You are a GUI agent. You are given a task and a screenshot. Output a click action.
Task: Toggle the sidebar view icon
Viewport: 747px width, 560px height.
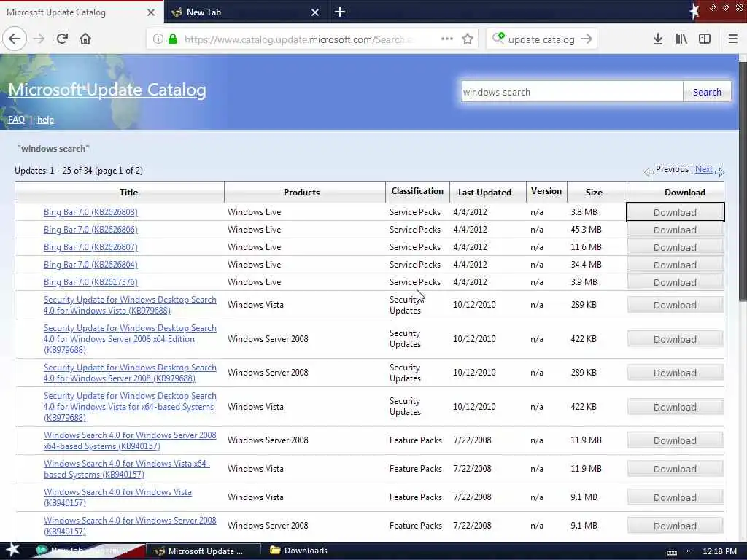pyautogui.click(x=705, y=39)
